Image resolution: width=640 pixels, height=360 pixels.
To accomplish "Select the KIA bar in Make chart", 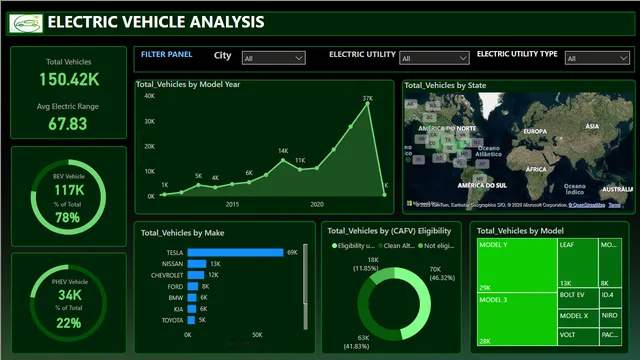I will pos(192,309).
